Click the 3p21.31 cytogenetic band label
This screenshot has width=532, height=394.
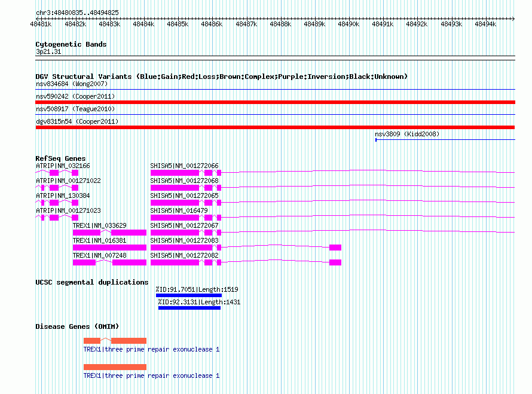[x=48, y=51]
